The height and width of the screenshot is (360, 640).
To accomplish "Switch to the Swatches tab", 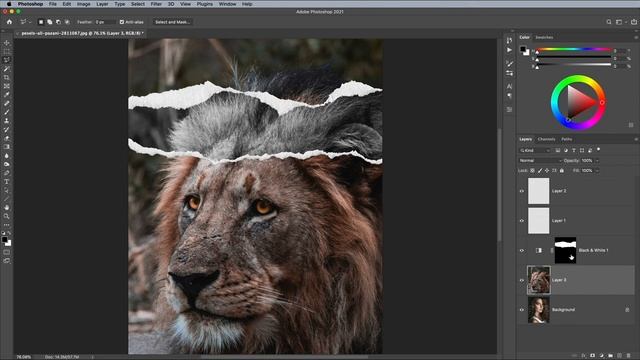I will (544, 38).
